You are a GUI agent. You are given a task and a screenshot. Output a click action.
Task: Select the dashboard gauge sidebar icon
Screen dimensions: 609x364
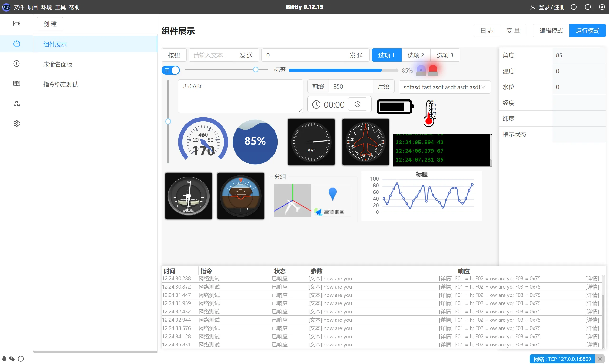point(16,44)
